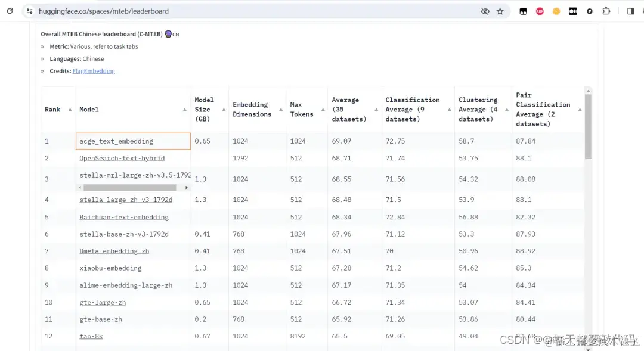
Task: Click the table scrollbar up arrow
Action: coord(588,91)
